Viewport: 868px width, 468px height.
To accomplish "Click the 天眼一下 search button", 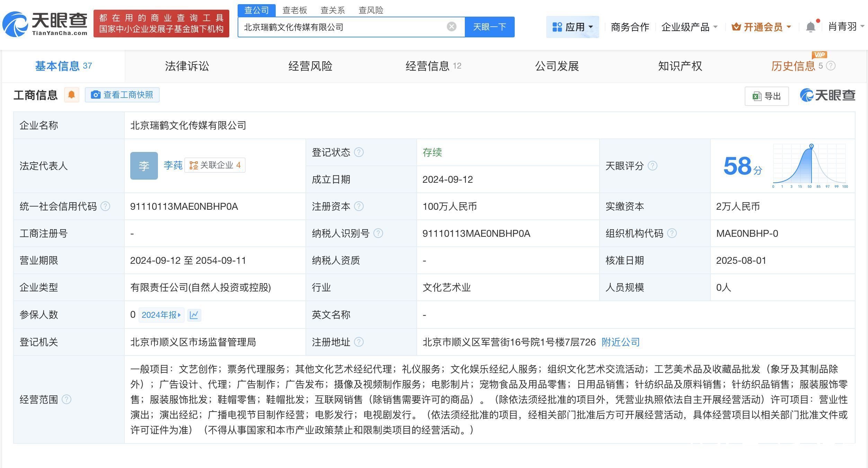I will (489, 27).
